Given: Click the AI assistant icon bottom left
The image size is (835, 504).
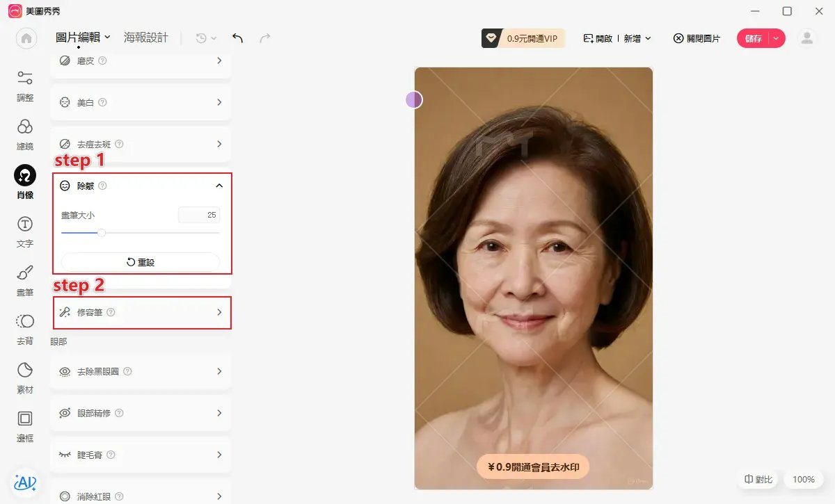Looking at the screenshot, I should [x=24, y=482].
